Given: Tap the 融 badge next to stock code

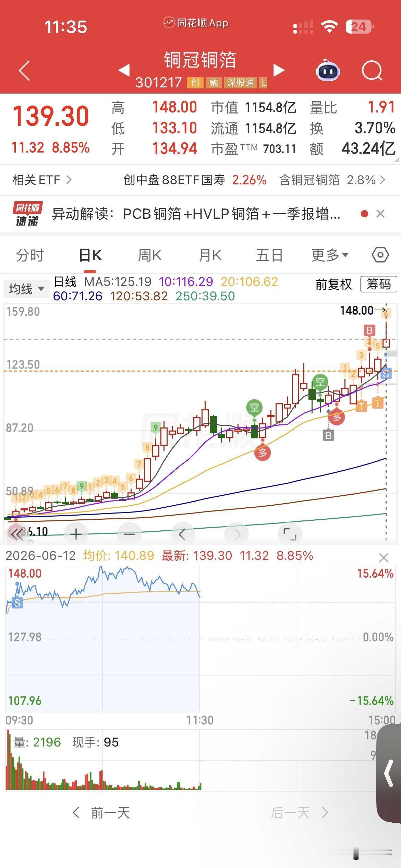Looking at the screenshot, I should point(214,83).
